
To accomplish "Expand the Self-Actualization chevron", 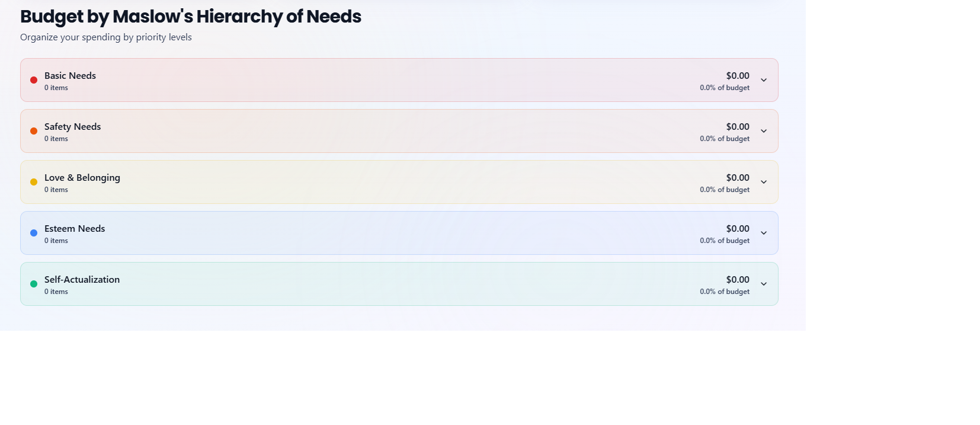I will point(764,284).
